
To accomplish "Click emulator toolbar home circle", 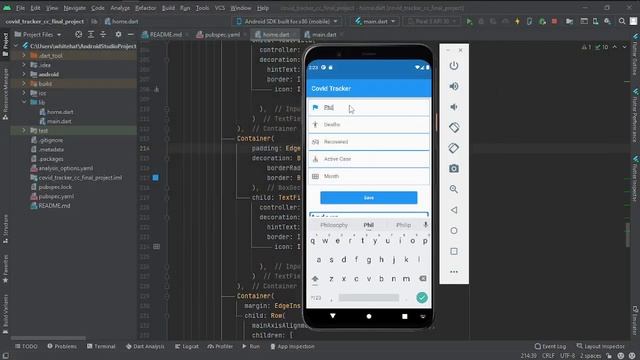I will coord(454,231).
